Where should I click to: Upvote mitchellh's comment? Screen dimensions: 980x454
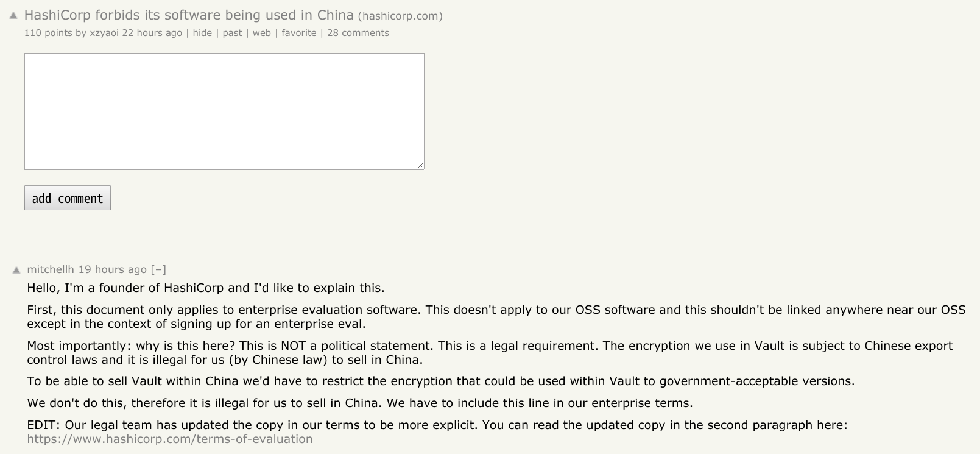point(16,270)
